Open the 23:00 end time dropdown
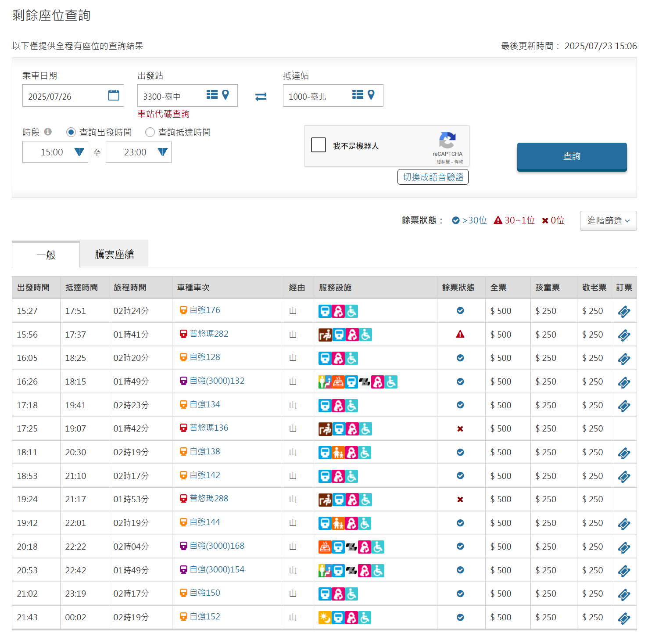The image size is (648, 644). point(139,152)
